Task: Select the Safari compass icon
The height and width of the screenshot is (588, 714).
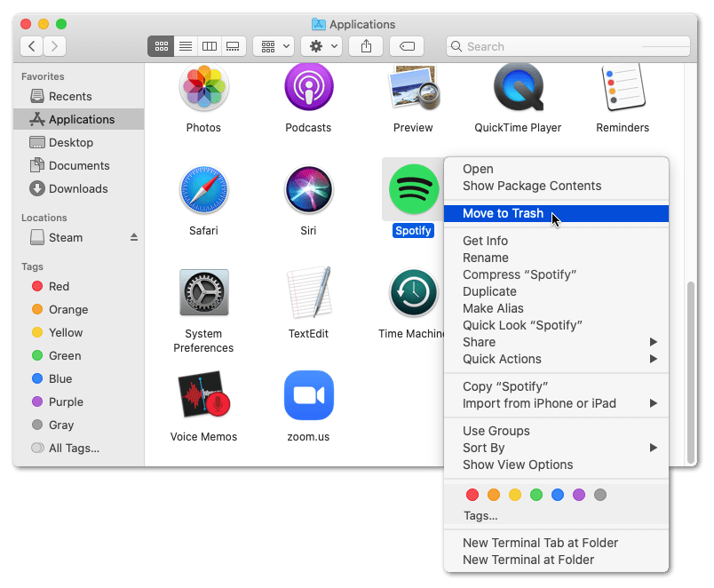Action: click(203, 189)
